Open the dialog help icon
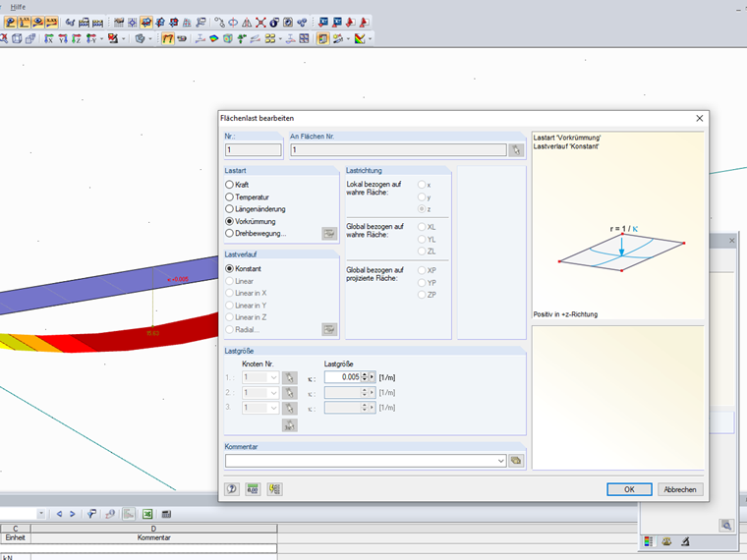 coord(232,489)
